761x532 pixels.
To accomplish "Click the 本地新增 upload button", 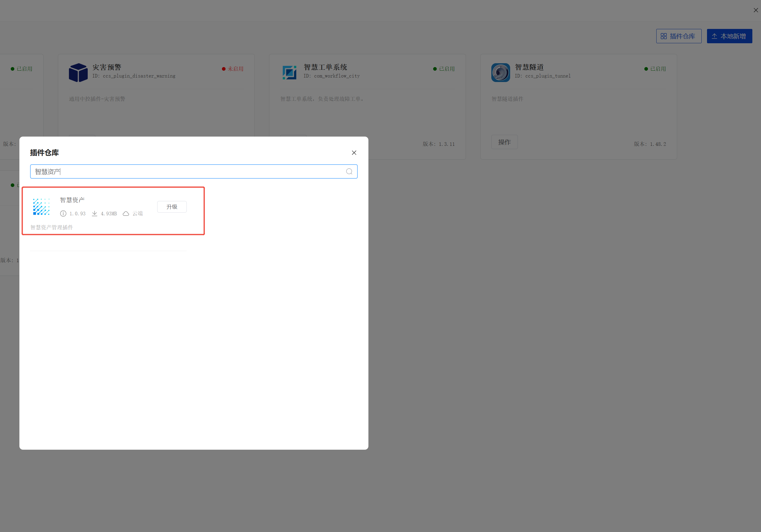I will (x=729, y=36).
